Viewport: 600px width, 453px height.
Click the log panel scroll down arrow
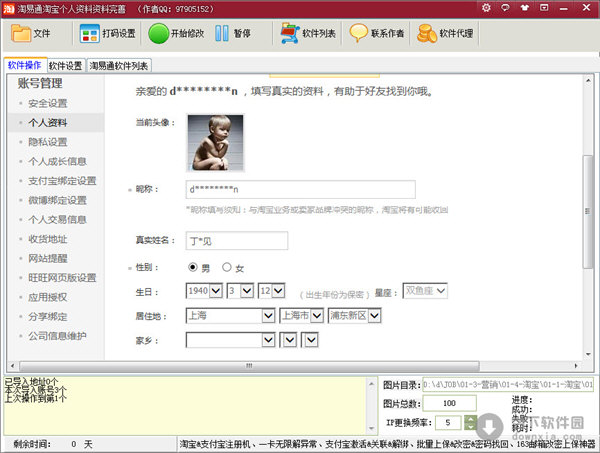click(x=371, y=429)
